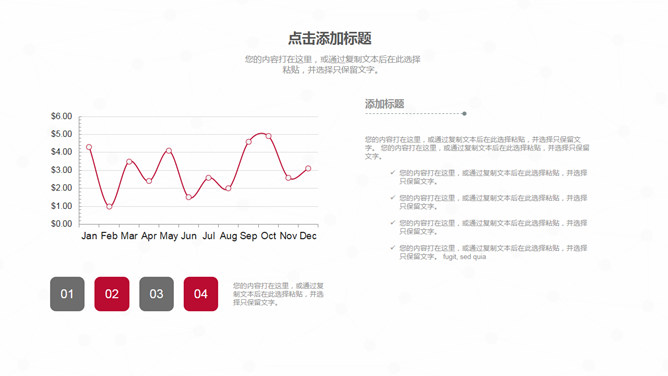Click the Oct peak data point marker
The width and height of the screenshot is (668, 376).
coord(268,136)
